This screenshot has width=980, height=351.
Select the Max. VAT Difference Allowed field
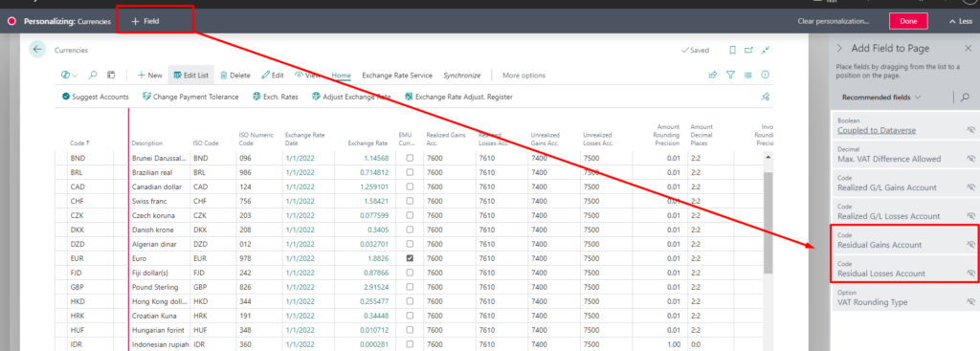pos(905,154)
